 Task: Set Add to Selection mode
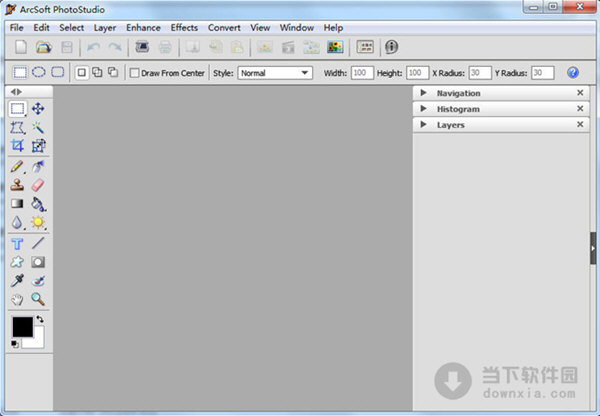point(97,72)
